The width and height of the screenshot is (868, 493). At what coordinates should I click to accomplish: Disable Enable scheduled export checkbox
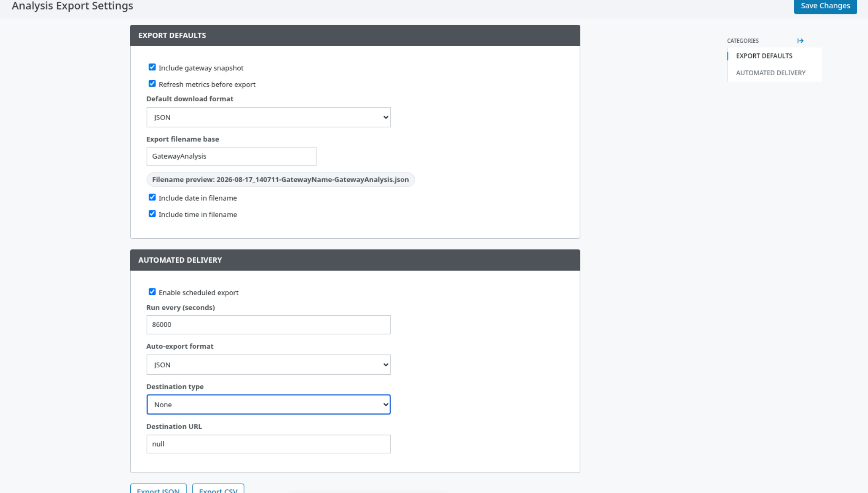click(x=152, y=292)
